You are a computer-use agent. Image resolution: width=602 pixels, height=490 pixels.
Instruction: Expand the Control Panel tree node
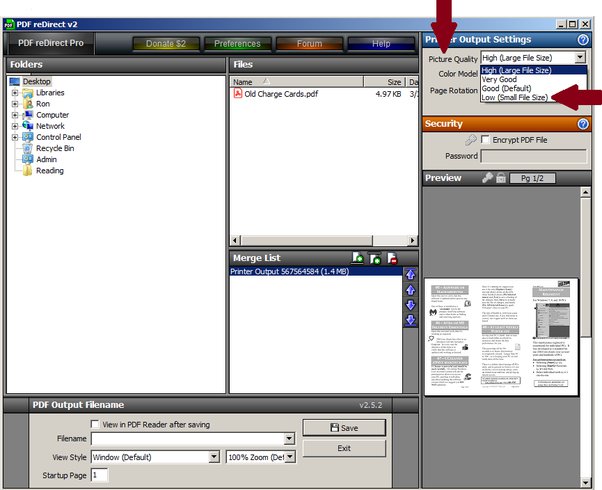point(15,137)
